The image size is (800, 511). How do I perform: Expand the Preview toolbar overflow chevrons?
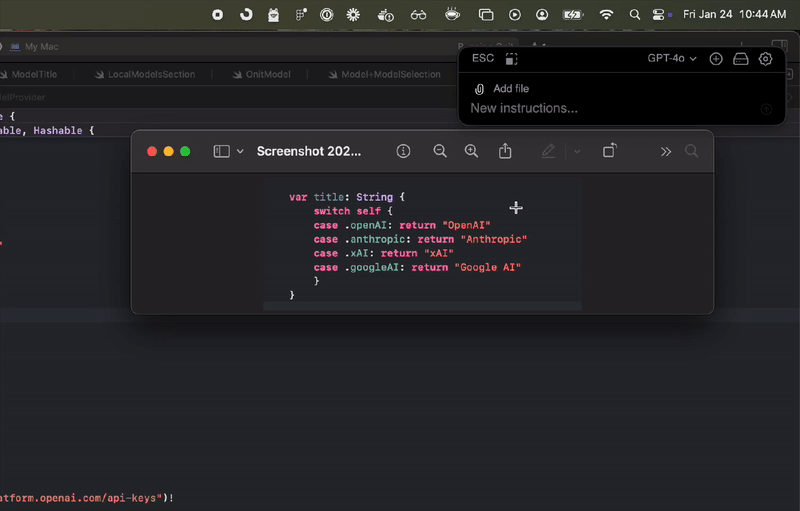pos(666,151)
